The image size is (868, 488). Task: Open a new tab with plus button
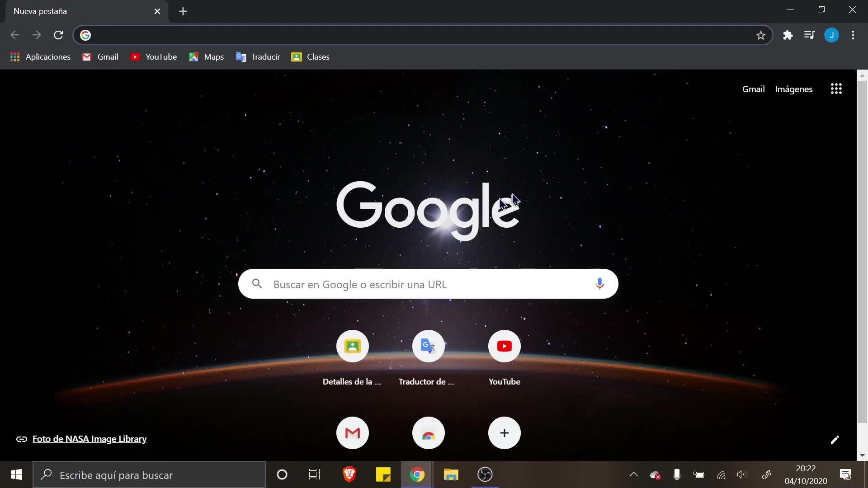click(183, 11)
